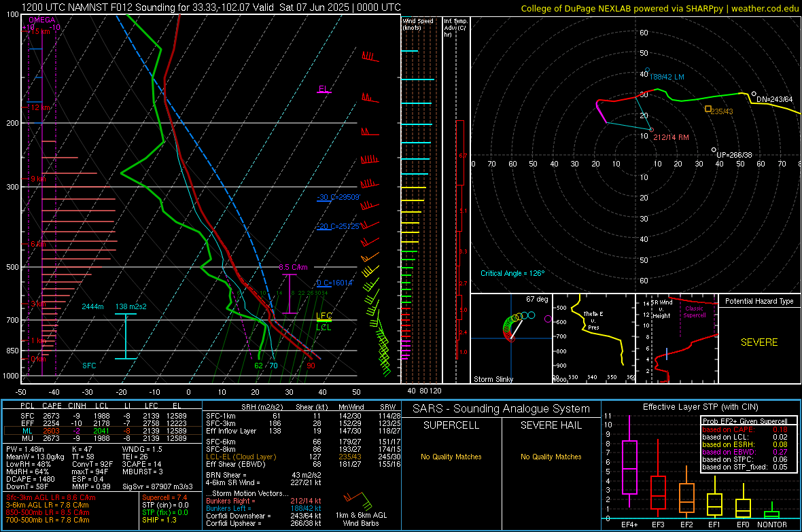Click the green surface dewpoint value 62
Viewport: 802px width, 532px height.
coord(259,366)
